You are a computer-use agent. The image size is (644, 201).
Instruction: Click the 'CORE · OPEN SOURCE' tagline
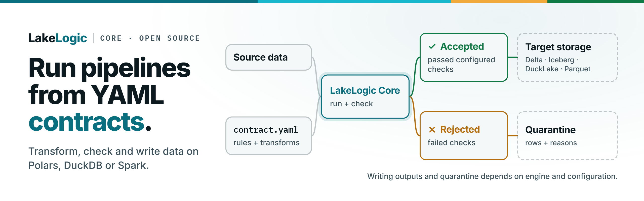tap(150, 38)
